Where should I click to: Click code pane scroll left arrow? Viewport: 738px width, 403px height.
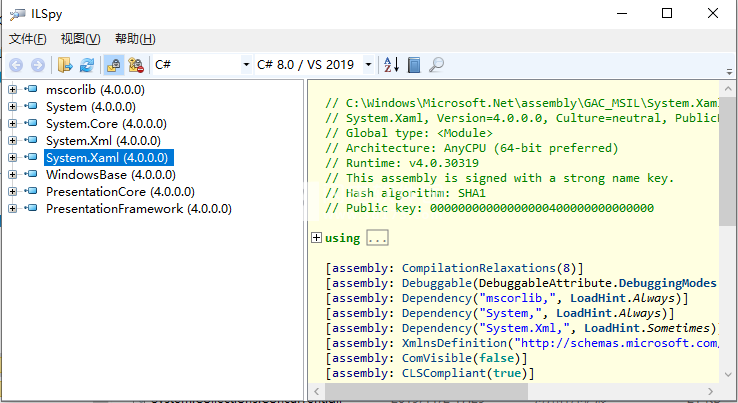tap(317, 391)
